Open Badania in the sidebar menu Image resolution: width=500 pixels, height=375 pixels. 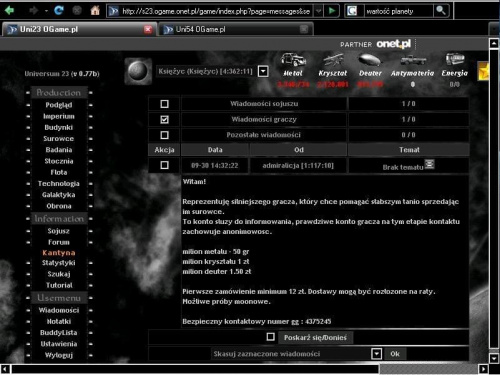pyautogui.click(x=59, y=150)
